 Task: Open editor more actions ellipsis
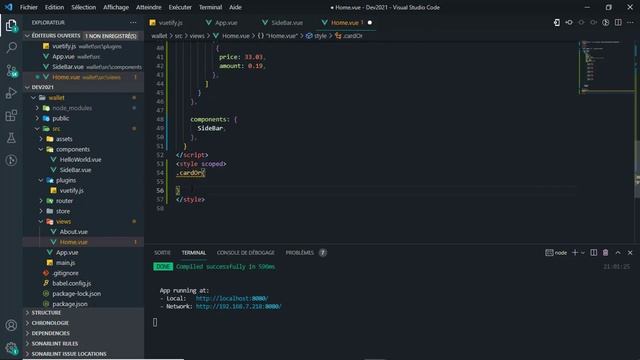click(630, 22)
